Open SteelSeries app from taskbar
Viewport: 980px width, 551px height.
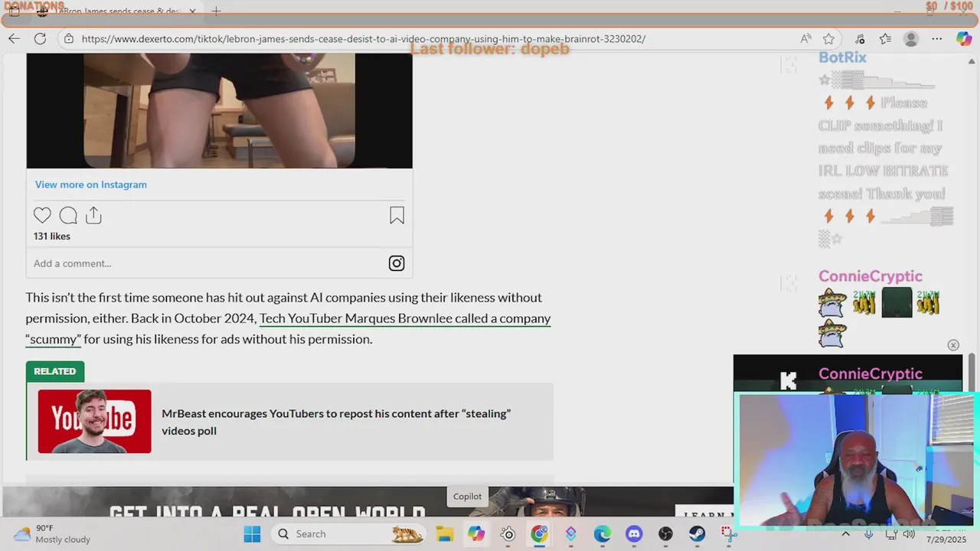coord(508,534)
